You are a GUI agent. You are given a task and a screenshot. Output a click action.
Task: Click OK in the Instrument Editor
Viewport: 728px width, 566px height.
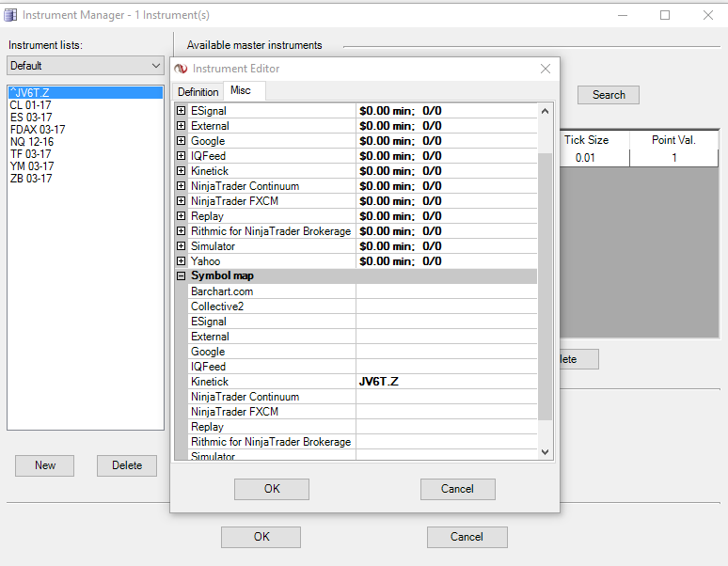tap(272, 489)
